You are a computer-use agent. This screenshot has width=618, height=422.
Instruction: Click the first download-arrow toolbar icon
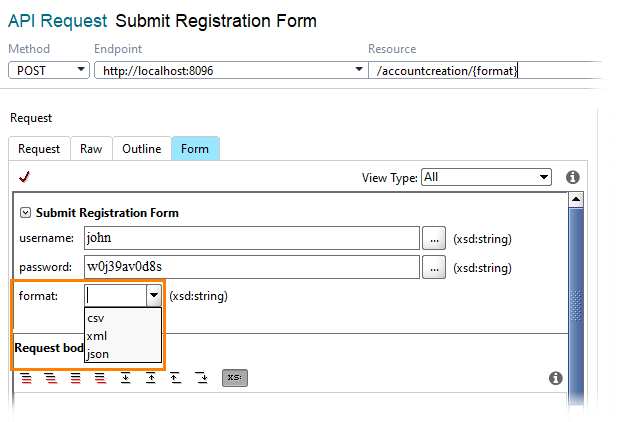click(x=126, y=378)
